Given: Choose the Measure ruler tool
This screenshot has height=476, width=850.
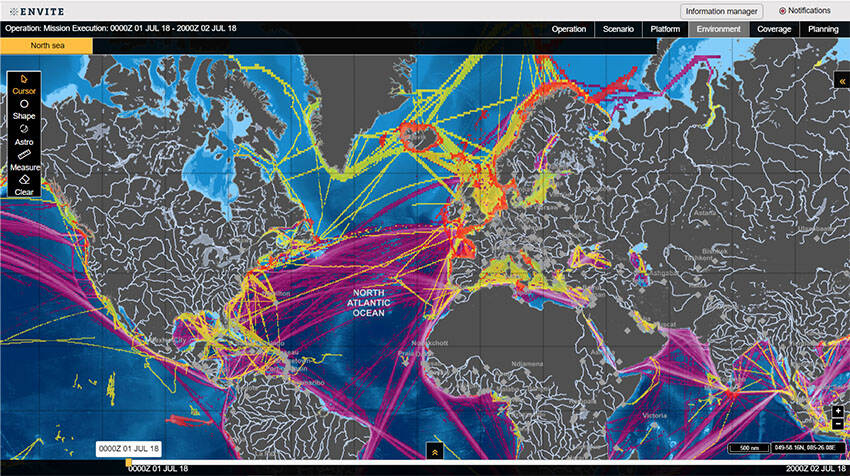Looking at the screenshot, I should [24, 160].
